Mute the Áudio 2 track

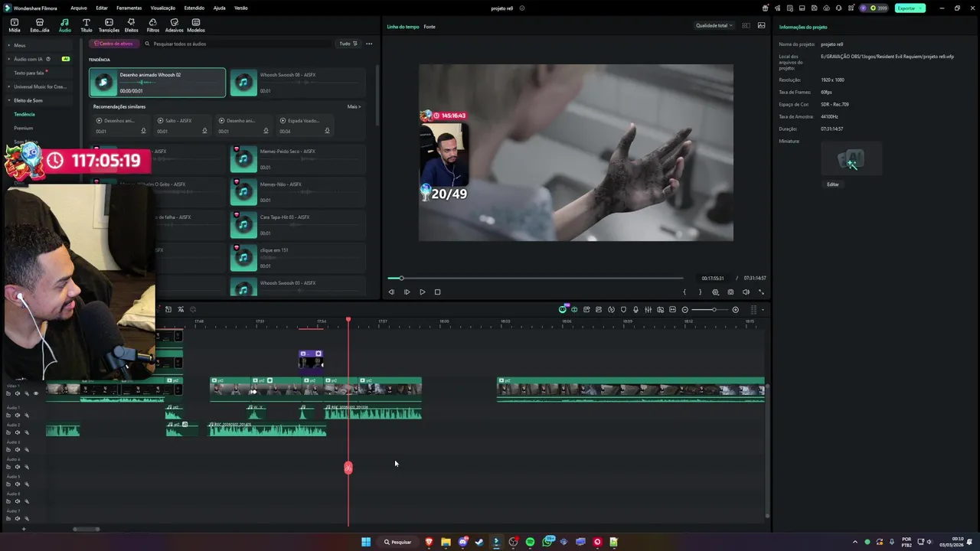(18, 432)
